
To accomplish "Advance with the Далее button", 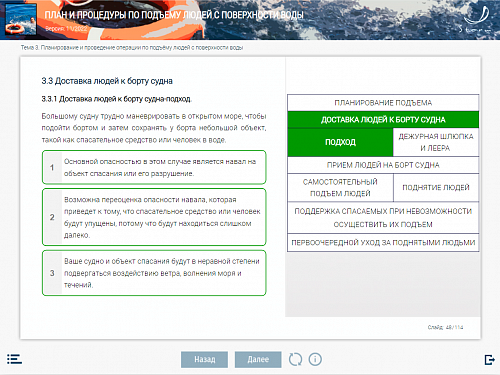I will click(258, 359).
